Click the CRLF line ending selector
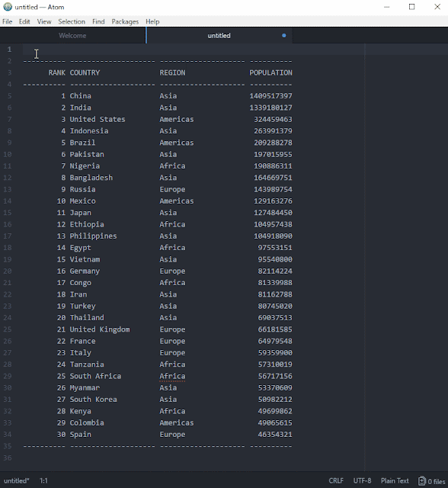Screen dimensions: 448x488 pyautogui.click(x=336, y=481)
